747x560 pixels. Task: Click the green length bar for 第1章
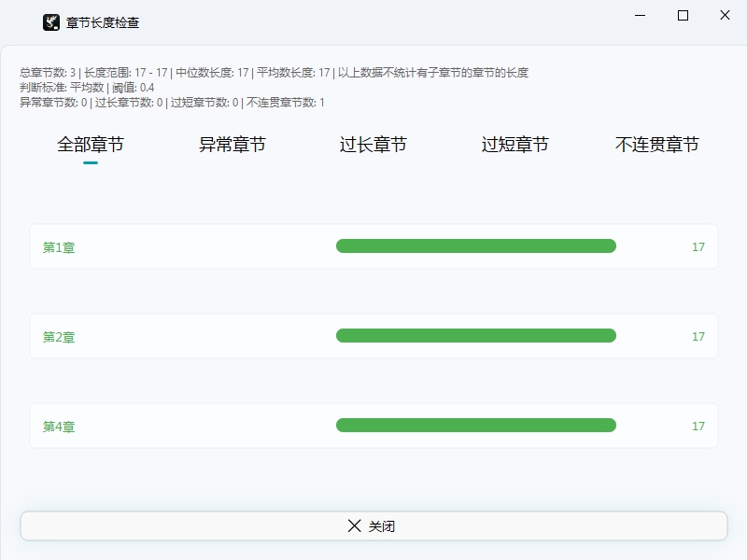coord(476,246)
